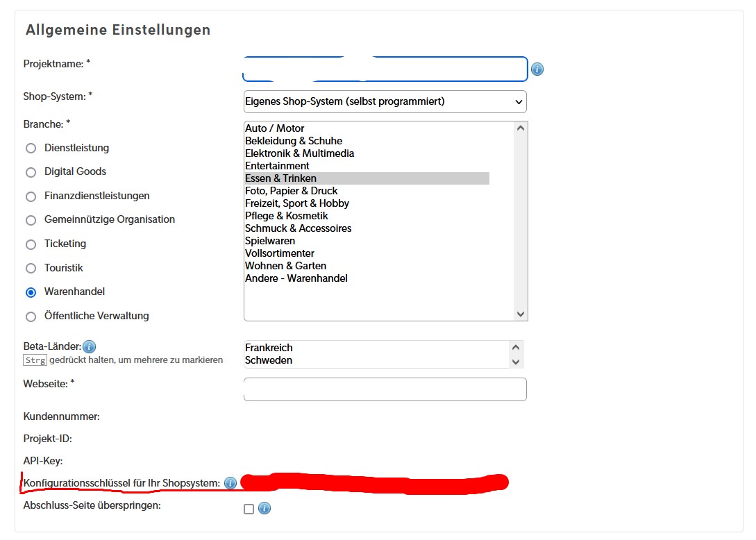Choose Wohnen & Garten from category list
Viewport: 756px width, 540px height.
pos(285,266)
